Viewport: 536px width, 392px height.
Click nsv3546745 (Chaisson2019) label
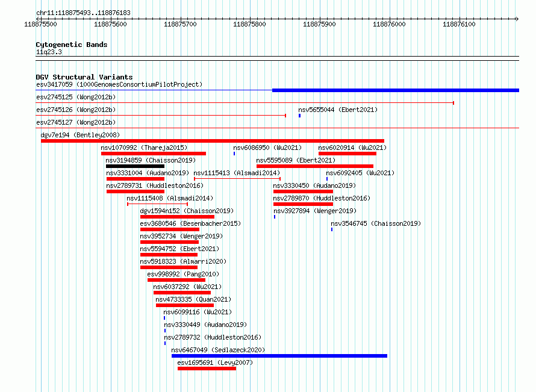[376, 223]
